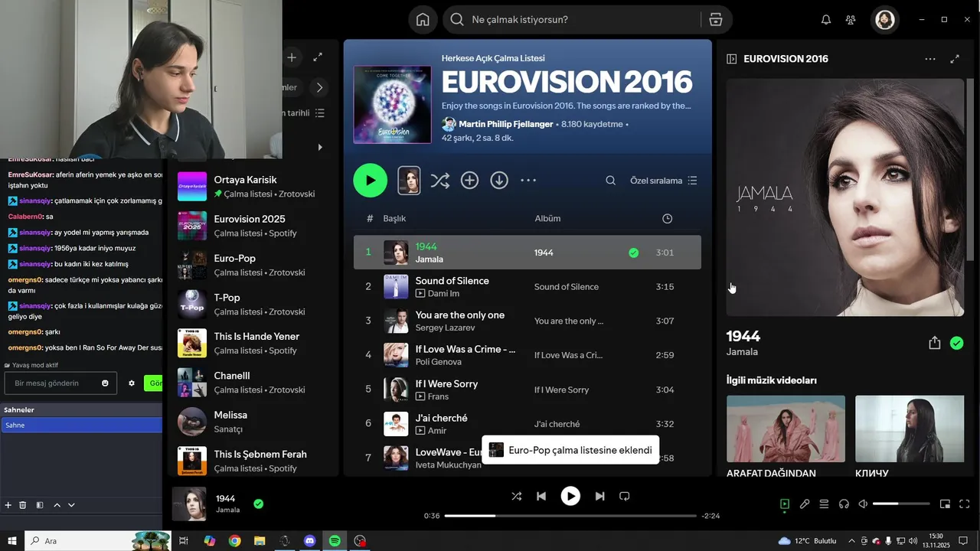Open the EUROVISION 2016 playlist cover image
This screenshot has height=551, width=980.
pos(392,104)
